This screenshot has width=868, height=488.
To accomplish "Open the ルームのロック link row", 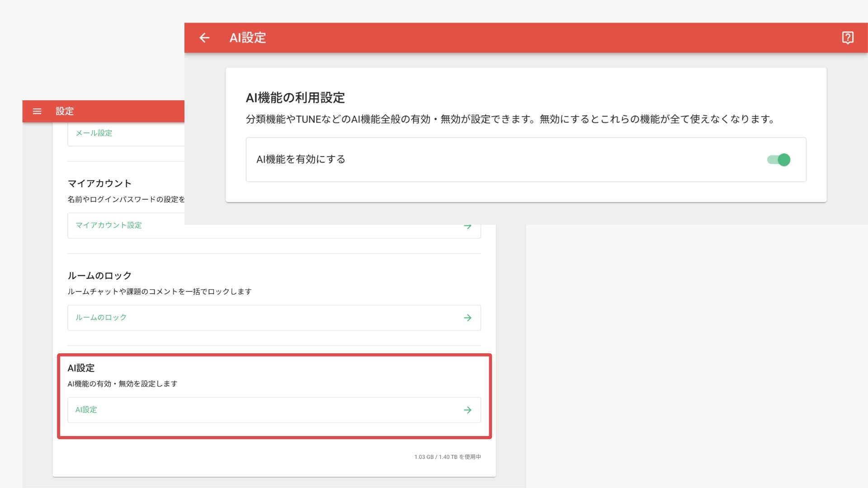I will pyautogui.click(x=274, y=318).
